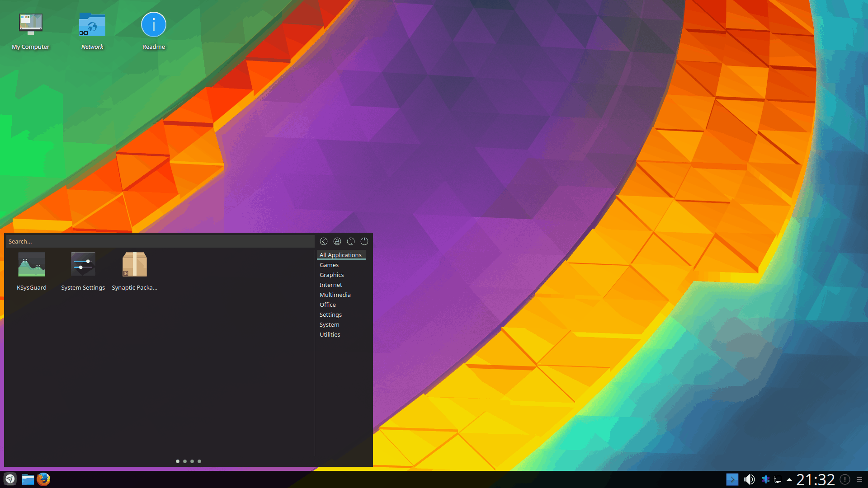Click the power off icon

[364, 241]
